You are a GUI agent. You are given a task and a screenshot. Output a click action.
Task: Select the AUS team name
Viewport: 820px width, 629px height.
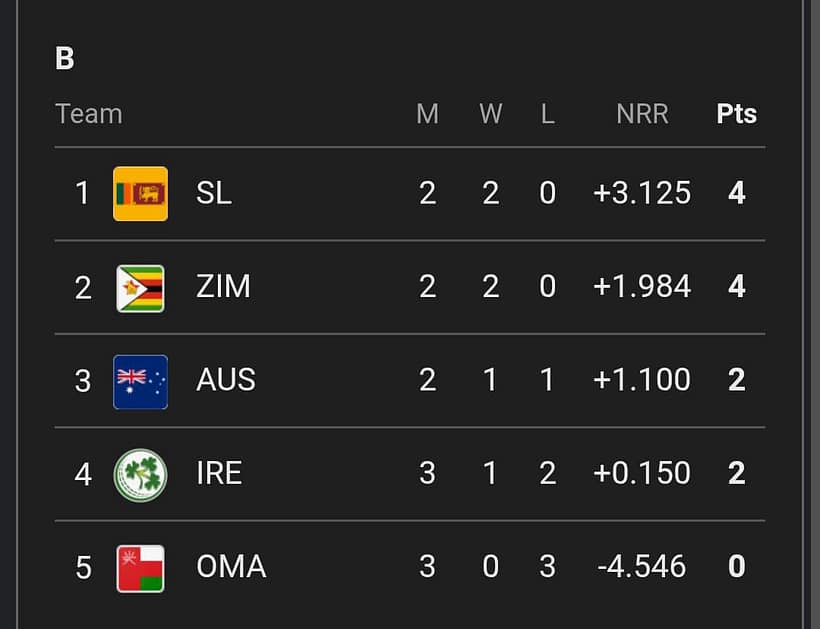pyautogui.click(x=226, y=381)
